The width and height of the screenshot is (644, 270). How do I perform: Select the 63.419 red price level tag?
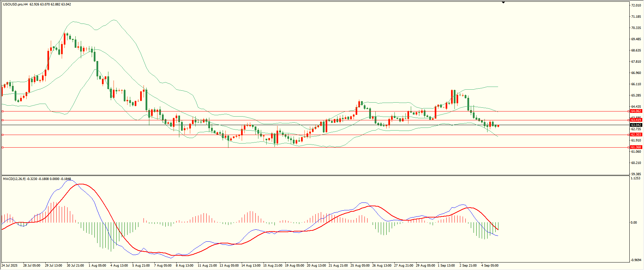[x=636, y=120]
